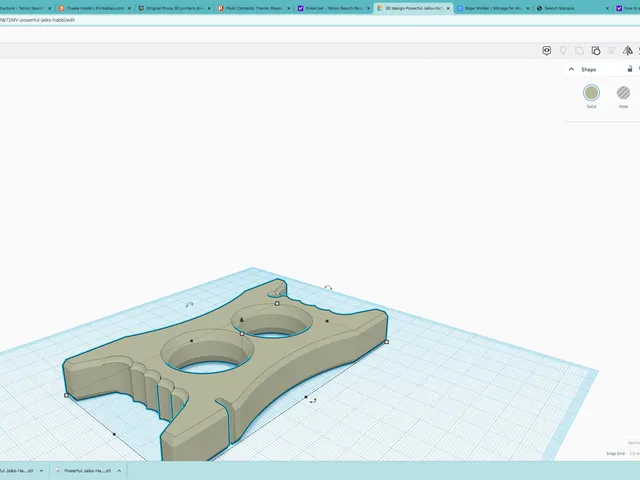Close the Search Marquis tab
The width and height of the screenshot is (640, 480).
pyautogui.click(x=607, y=9)
